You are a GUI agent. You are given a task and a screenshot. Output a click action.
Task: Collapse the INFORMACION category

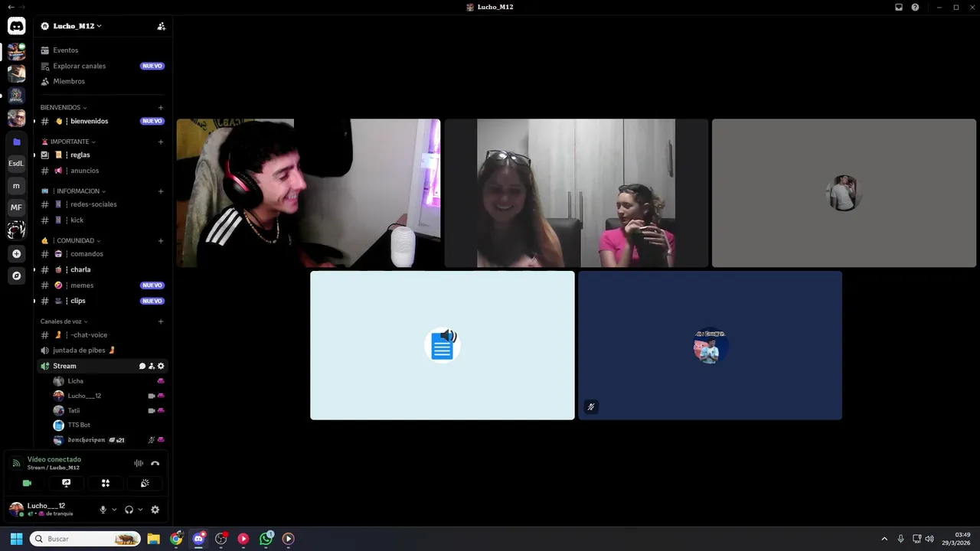click(x=73, y=191)
